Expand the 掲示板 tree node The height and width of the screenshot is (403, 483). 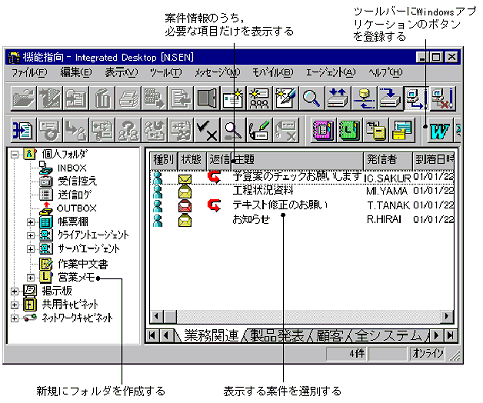click(14, 291)
